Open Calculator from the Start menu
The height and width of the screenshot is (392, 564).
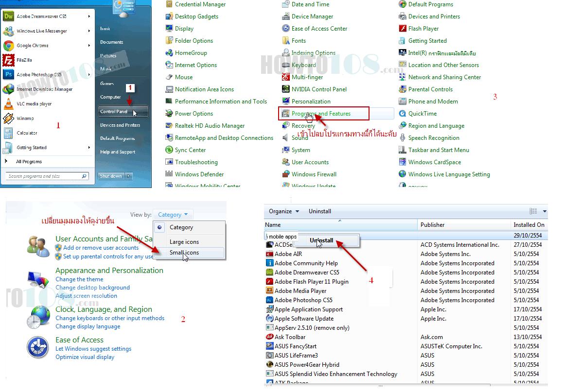pos(27,133)
